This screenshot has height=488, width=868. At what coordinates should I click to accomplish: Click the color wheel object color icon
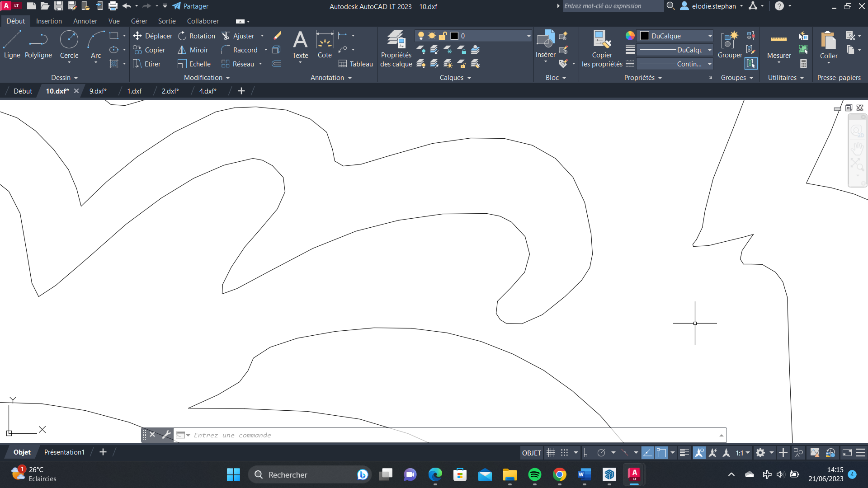coord(630,36)
